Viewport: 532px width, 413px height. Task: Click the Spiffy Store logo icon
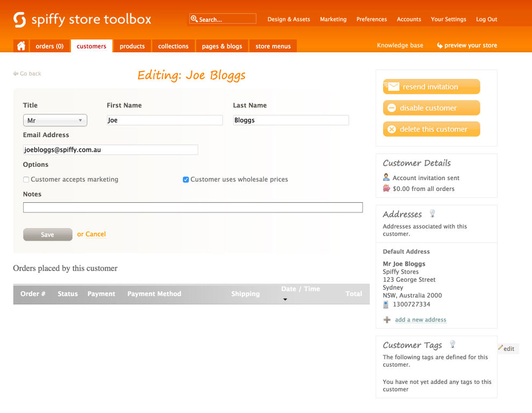(x=20, y=19)
